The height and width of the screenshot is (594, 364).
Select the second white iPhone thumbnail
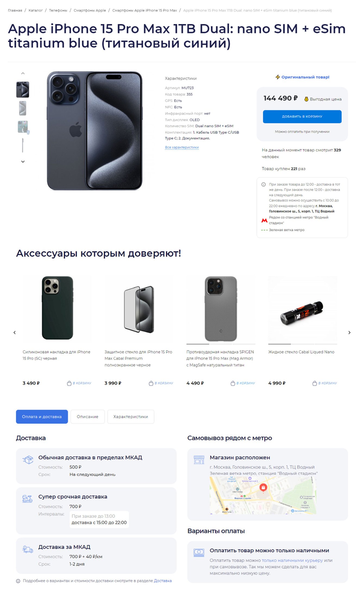(23, 108)
